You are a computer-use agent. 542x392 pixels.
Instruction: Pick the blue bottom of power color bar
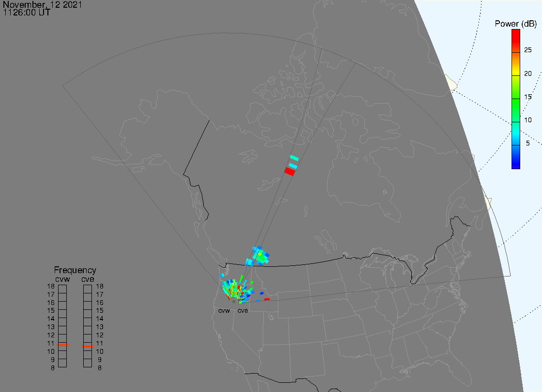point(516,157)
